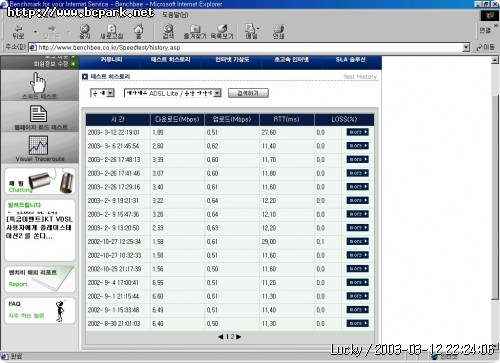Click the address URL input field
This screenshot has width=500, height=363.
247,47
